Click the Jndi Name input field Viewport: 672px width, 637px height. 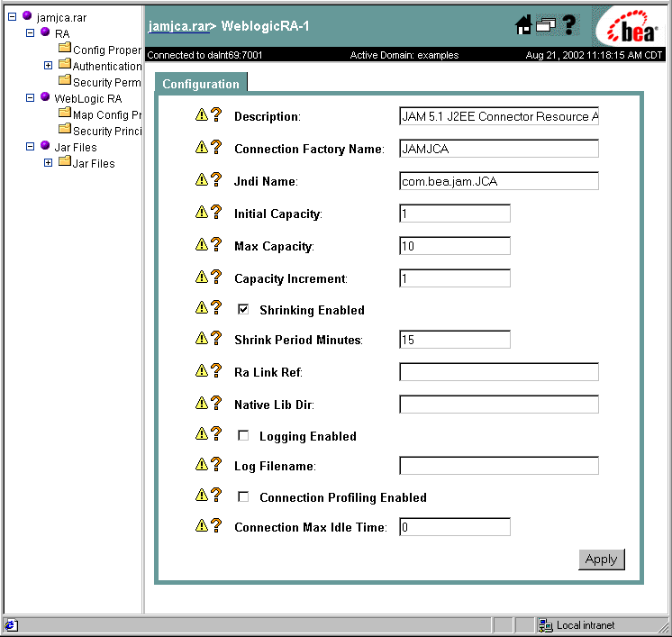499,181
